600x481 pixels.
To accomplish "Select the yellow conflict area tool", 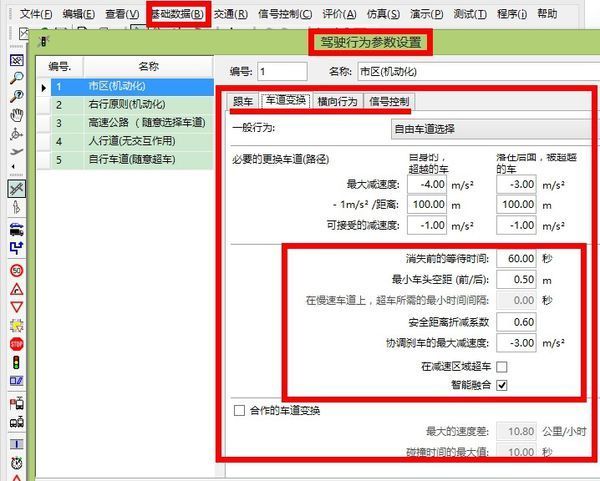I will pos(16,326).
